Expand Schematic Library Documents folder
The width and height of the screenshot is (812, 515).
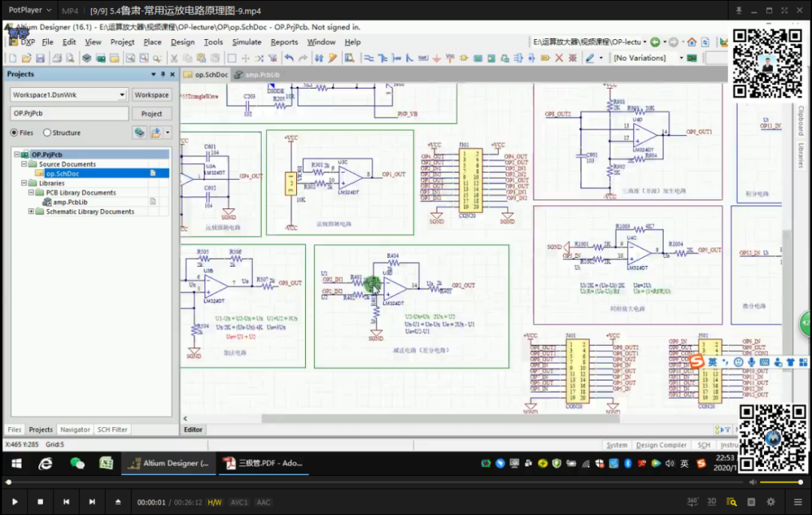tap(31, 212)
